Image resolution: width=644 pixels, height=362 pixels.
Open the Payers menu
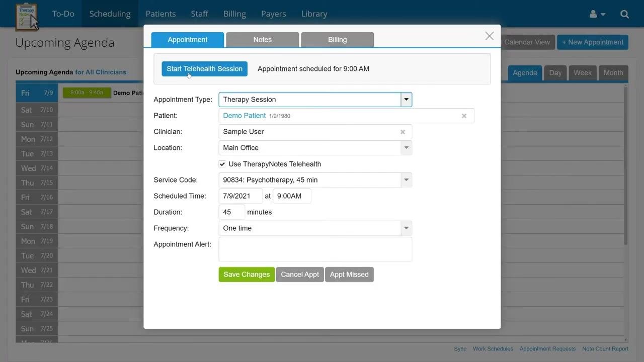pos(274,14)
